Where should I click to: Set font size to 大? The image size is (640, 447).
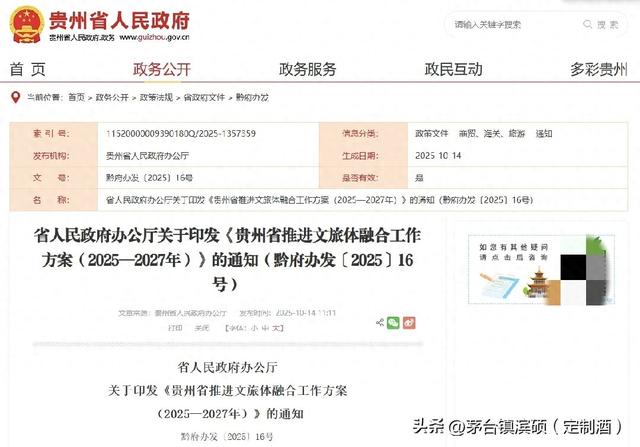(x=276, y=328)
